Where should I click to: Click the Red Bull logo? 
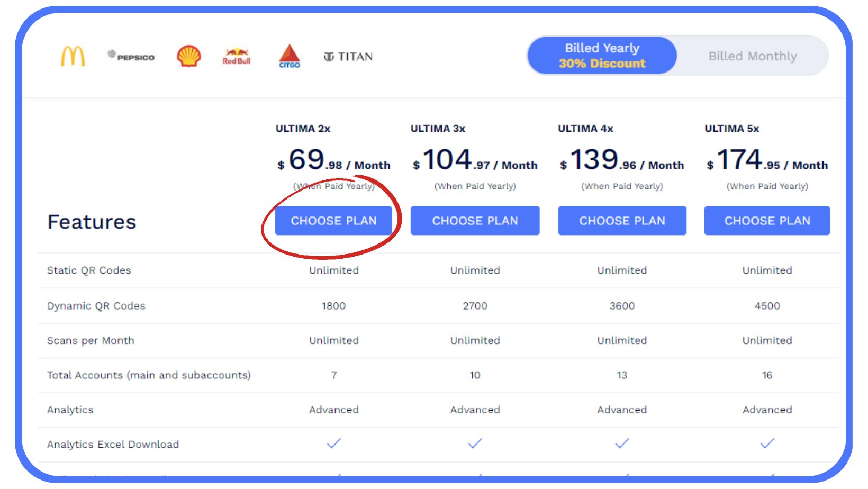click(x=237, y=56)
